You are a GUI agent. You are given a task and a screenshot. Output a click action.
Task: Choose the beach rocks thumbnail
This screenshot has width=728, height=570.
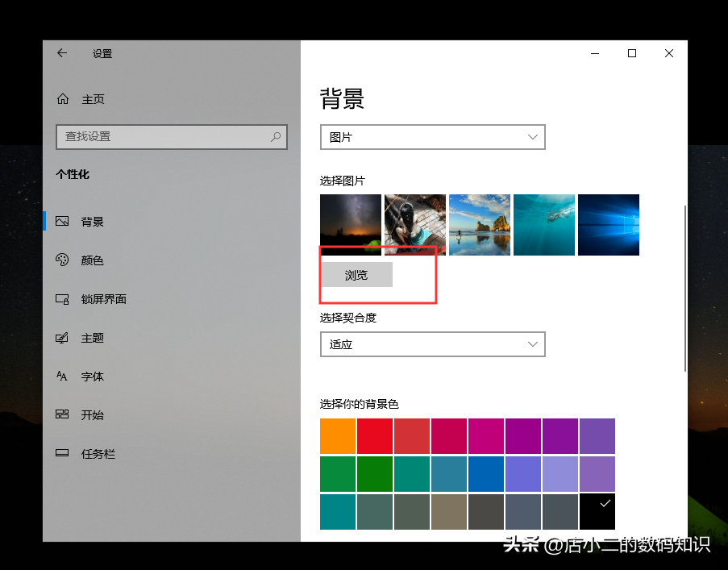480,225
